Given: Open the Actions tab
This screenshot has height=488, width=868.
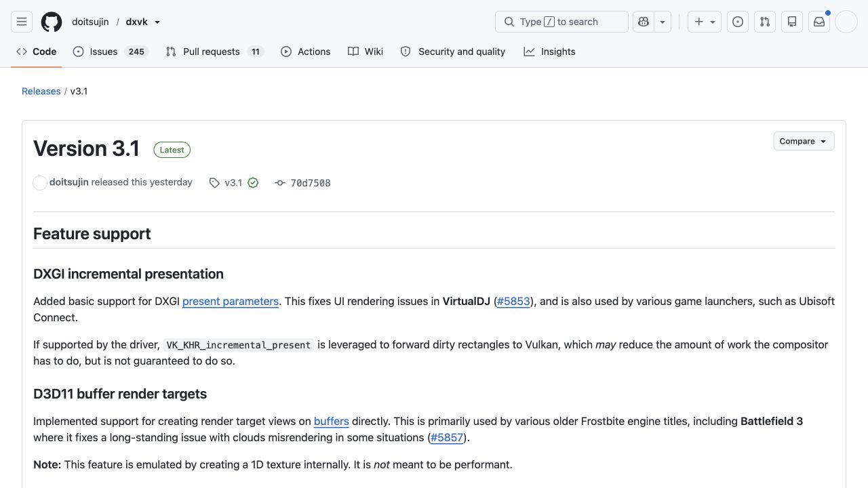Looking at the screenshot, I should click(306, 52).
